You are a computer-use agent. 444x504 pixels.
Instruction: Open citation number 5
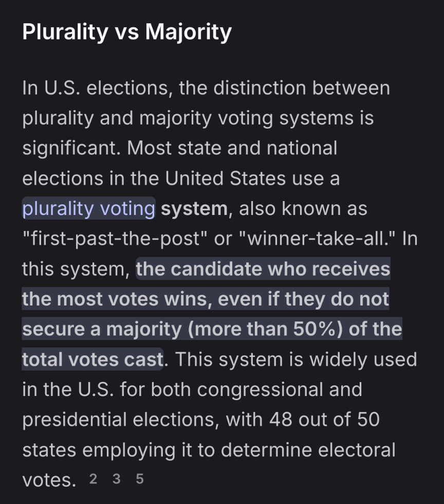tap(140, 479)
